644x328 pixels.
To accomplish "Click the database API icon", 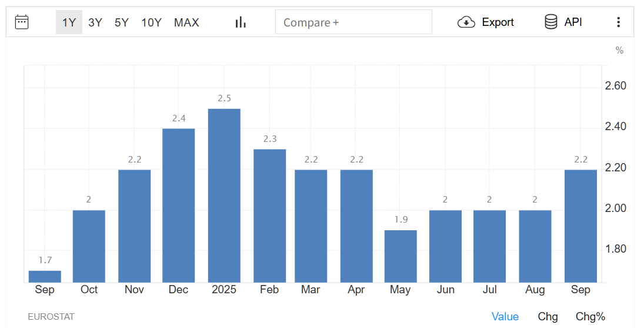I will pyautogui.click(x=550, y=22).
